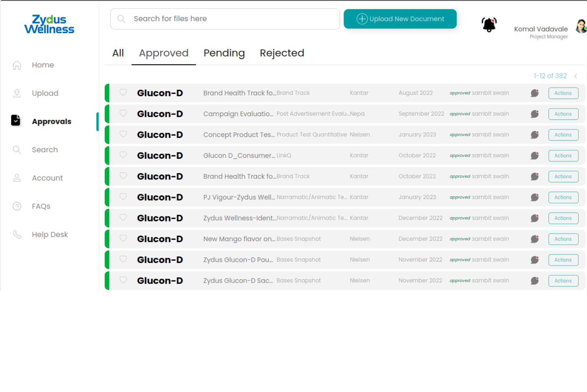Favorite the Zydus Glucon-D Sac document
Screen dimensions: 587x392
click(x=123, y=280)
